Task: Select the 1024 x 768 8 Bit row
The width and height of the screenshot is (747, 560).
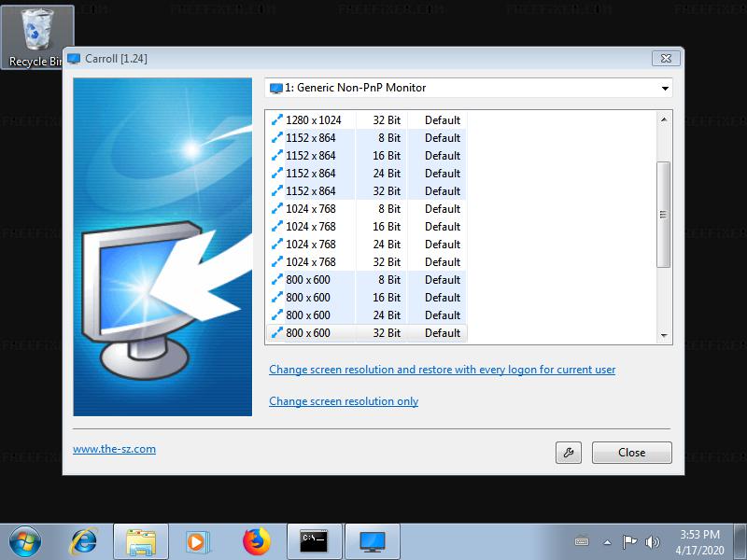Action: click(x=366, y=208)
